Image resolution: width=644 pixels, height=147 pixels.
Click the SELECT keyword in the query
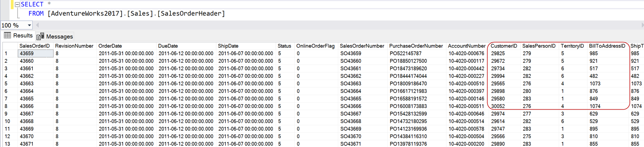[x=32, y=4]
